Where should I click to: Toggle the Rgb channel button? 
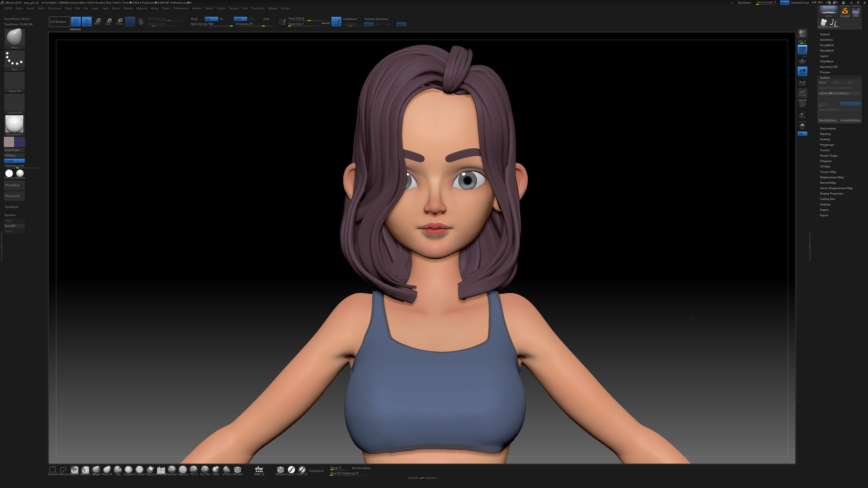(x=211, y=19)
